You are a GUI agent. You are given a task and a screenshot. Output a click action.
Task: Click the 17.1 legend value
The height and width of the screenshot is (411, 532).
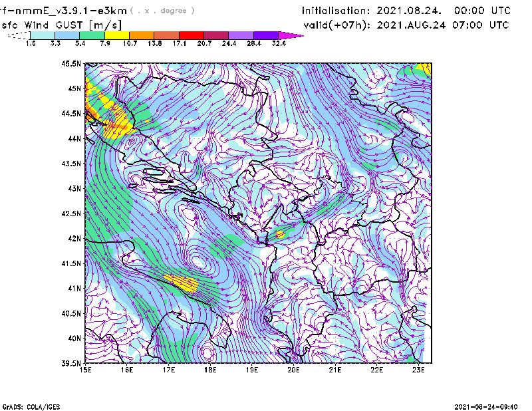coord(180,43)
